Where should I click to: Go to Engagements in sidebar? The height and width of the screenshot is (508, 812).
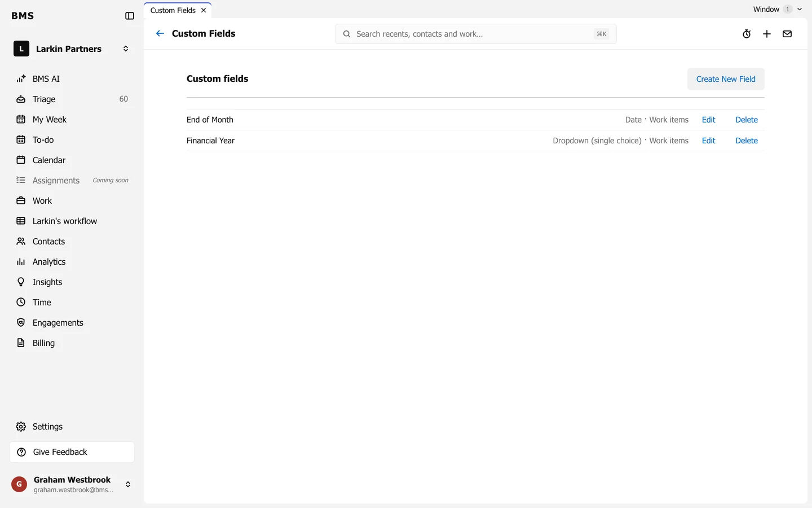click(x=72, y=323)
